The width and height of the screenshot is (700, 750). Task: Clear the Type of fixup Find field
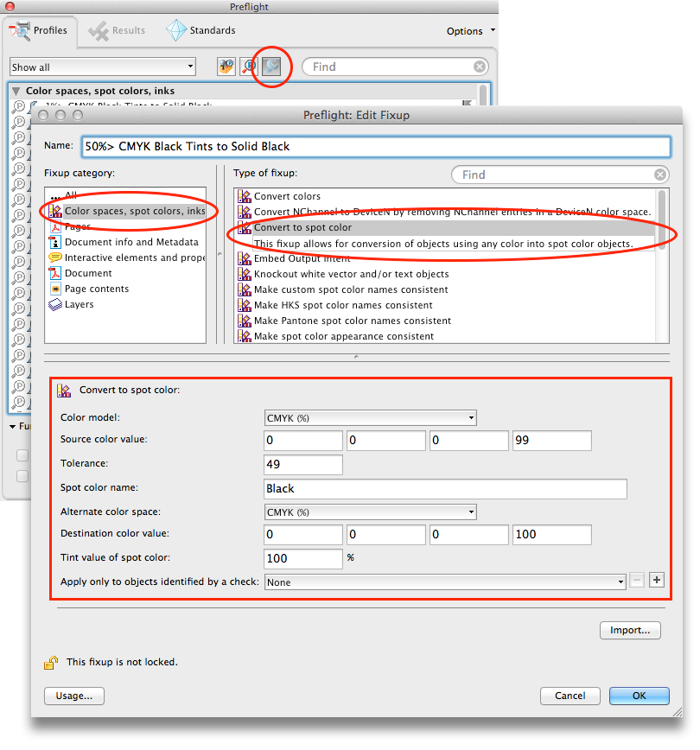pos(659,175)
